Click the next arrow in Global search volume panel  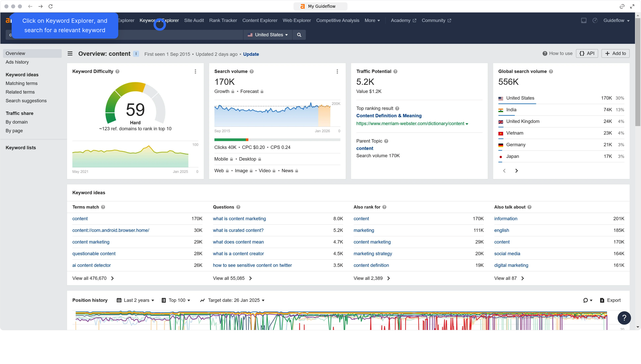(x=517, y=171)
